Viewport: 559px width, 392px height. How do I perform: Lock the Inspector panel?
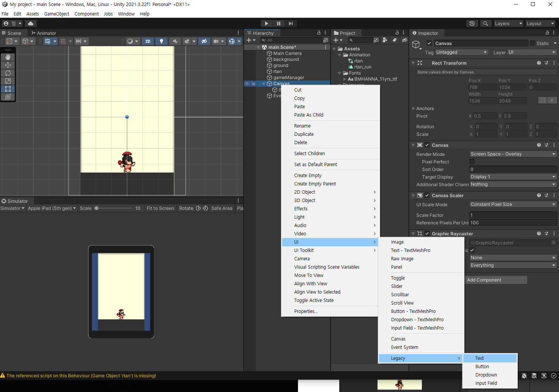(x=547, y=33)
